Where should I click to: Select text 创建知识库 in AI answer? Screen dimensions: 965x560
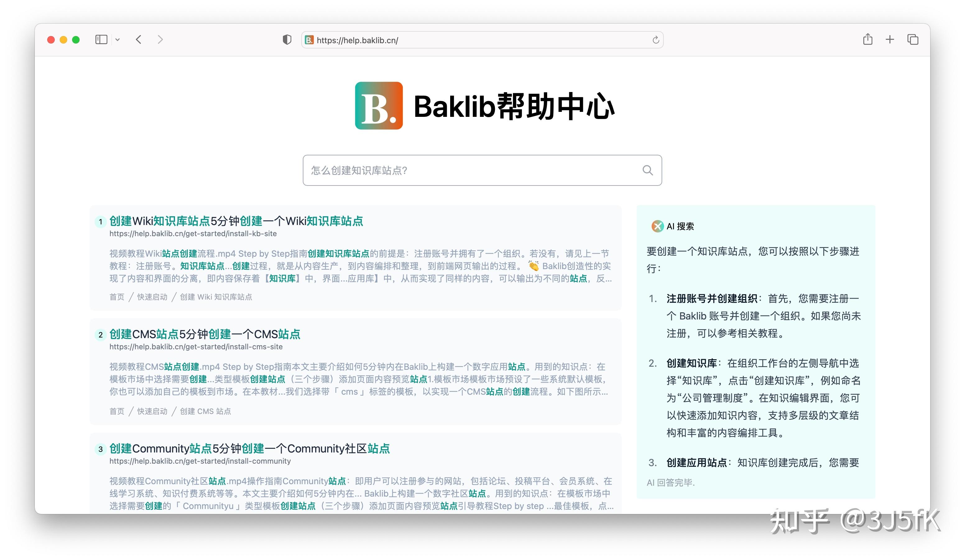[692, 363]
